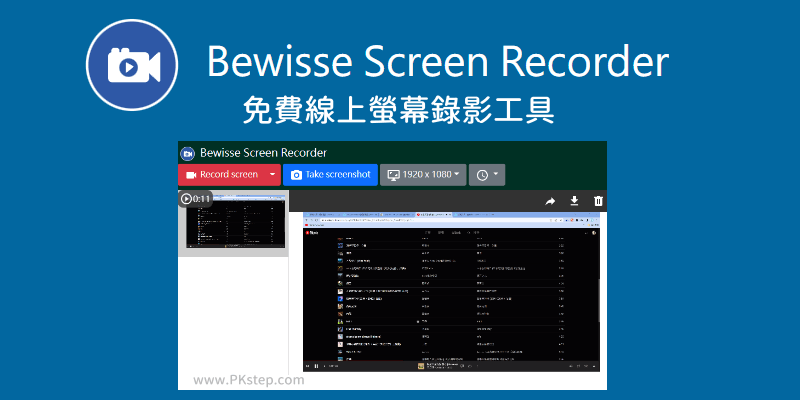Play the 0:11 recording thumbnail
This screenshot has height=400, width=800.
coord(233,223)
